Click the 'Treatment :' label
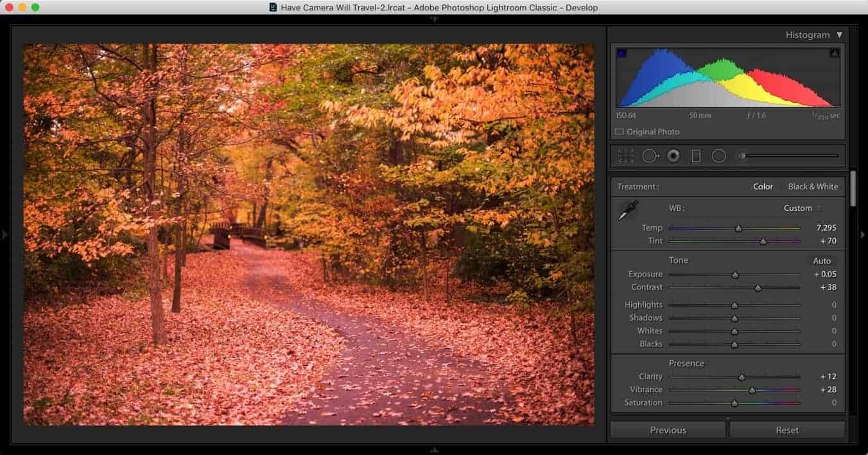Screen dimensions: 868x455 [638, 186]
